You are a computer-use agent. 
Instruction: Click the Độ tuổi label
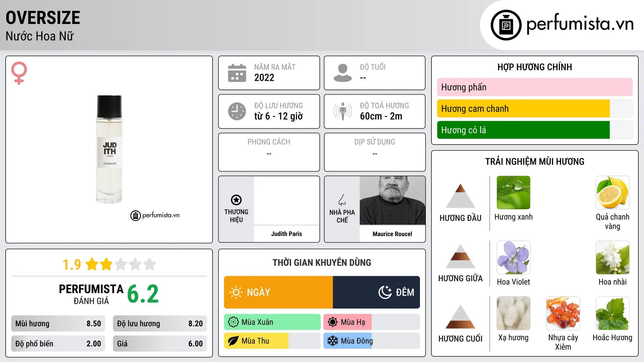(x=373, y=67)
